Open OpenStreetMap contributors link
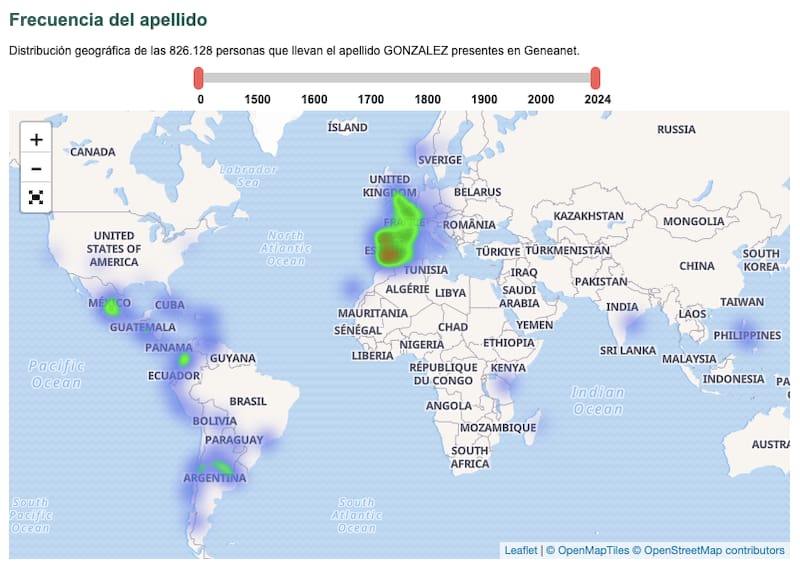This screenshot has width=800, height=572. tap(714, 550)
